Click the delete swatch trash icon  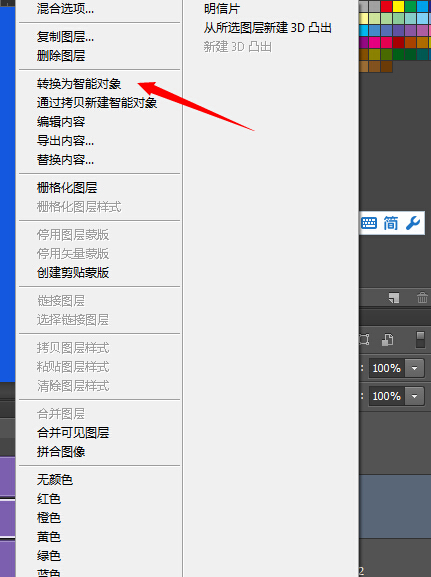[422, 297]
